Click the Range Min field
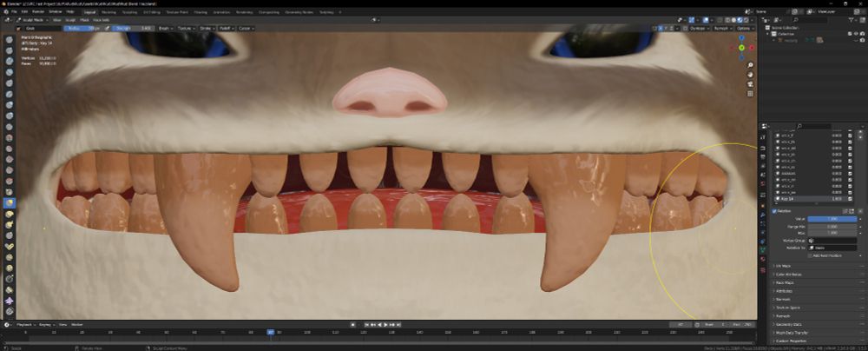The height and width of the screenshot is (351, 868). [x=832, y=226]
